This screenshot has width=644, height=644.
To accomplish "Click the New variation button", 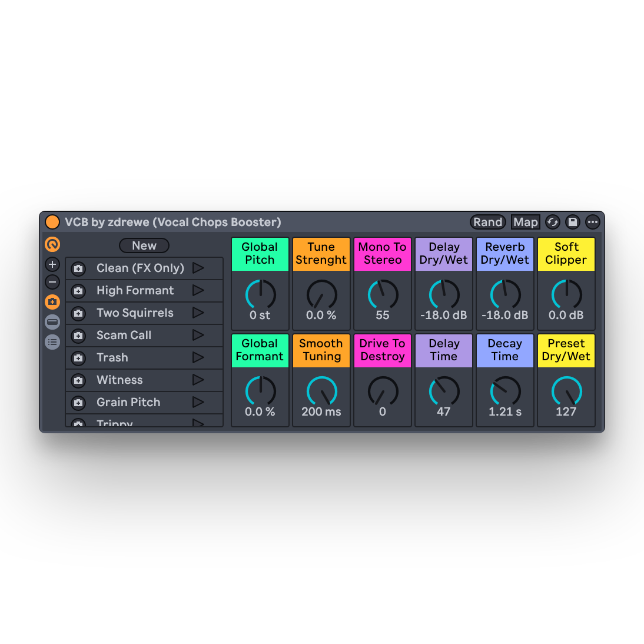I will [x=144, y=245].
